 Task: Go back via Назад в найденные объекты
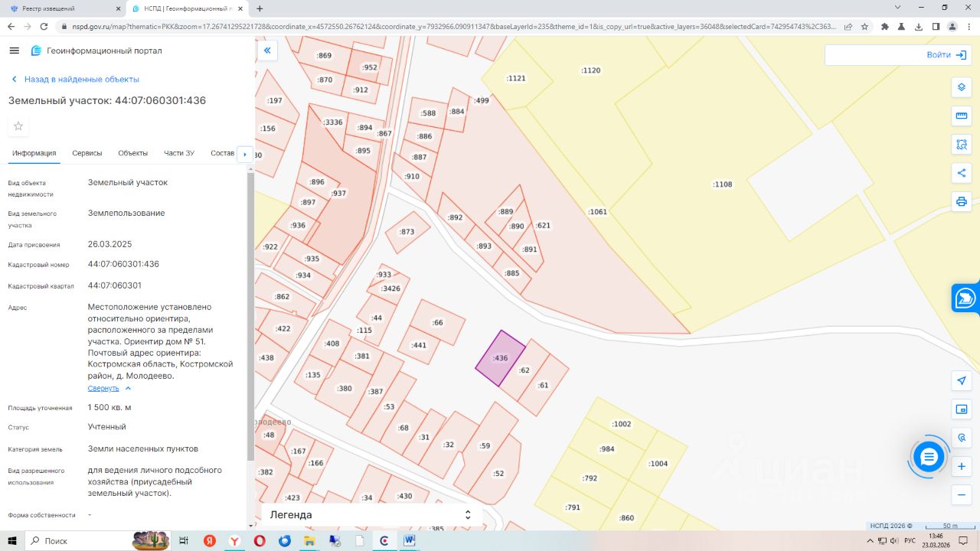(74, 80)
